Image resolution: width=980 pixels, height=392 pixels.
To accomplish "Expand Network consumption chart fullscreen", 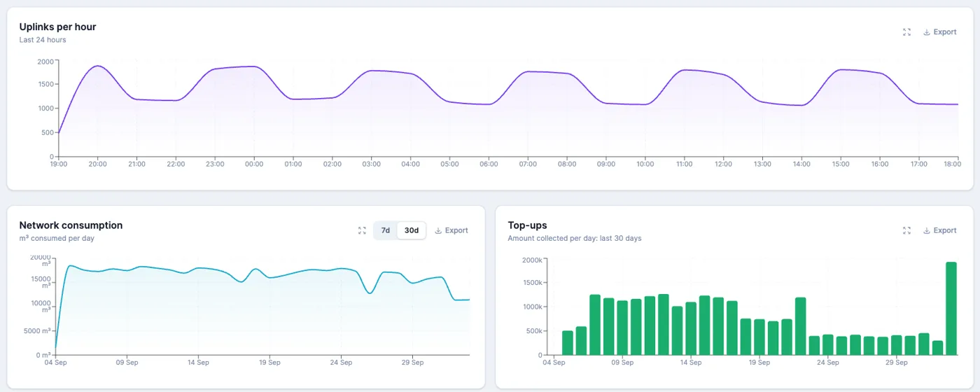I will click(362, 230).
